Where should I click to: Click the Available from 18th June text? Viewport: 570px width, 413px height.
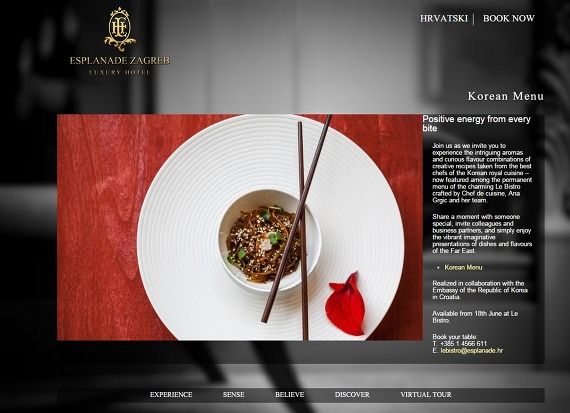[x=475, y=317]
